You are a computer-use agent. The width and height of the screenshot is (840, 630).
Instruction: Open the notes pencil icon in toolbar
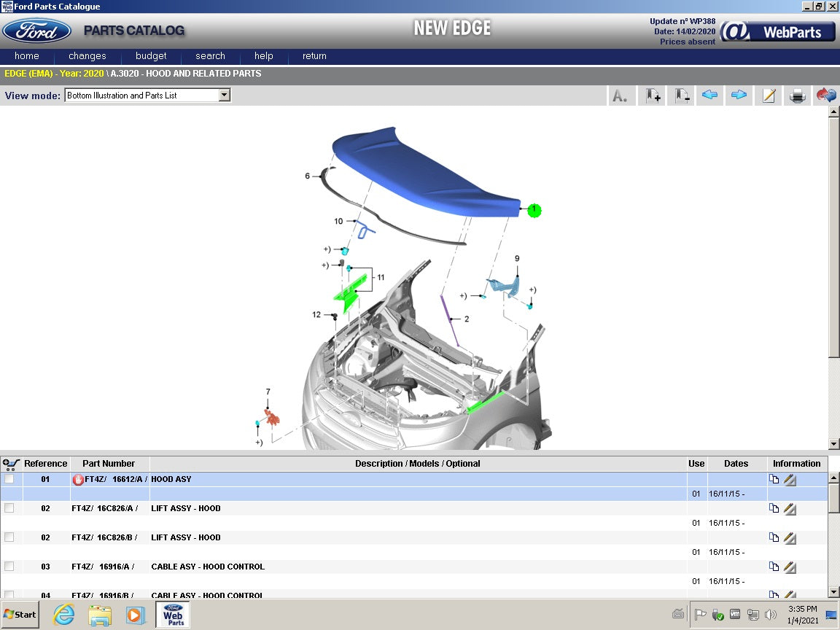coord(769,96)
